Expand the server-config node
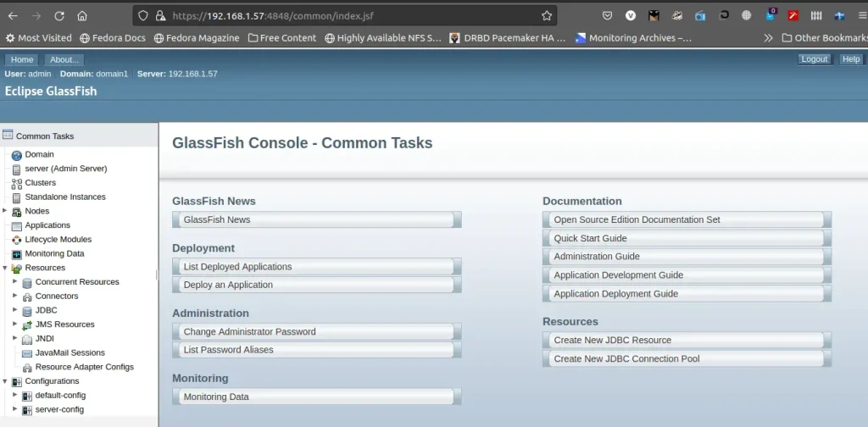Viewport: 868px width, 427px height. pos(15,409)
